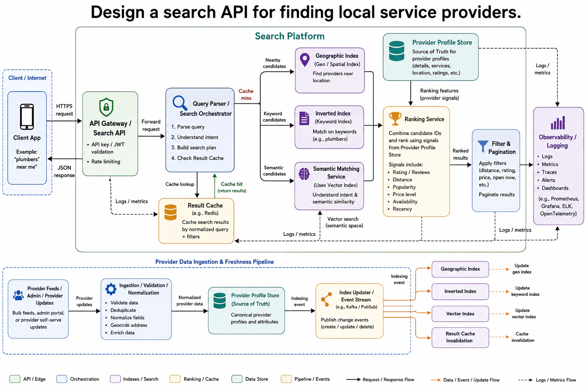Click the 'Vector search (semantic space)' label

[x=344, y=222]
